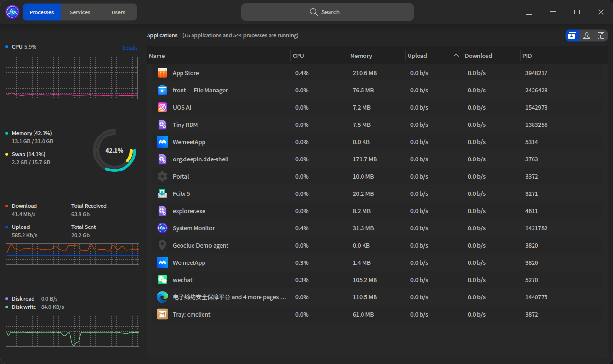
Task: Switch to the Services tab
Action: [80, 12]
